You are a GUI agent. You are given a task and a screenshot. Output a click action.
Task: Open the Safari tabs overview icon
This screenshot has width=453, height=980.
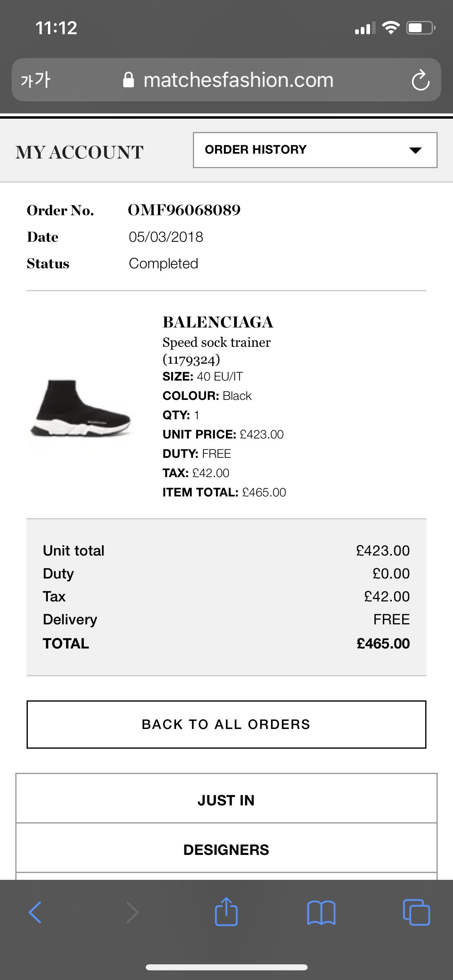[416, 912]
